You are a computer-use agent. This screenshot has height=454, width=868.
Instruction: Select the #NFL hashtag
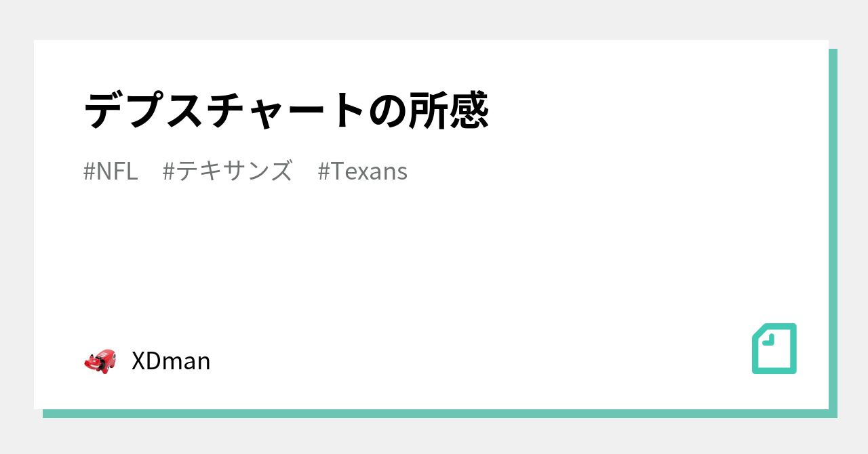[x=111, y=171]
